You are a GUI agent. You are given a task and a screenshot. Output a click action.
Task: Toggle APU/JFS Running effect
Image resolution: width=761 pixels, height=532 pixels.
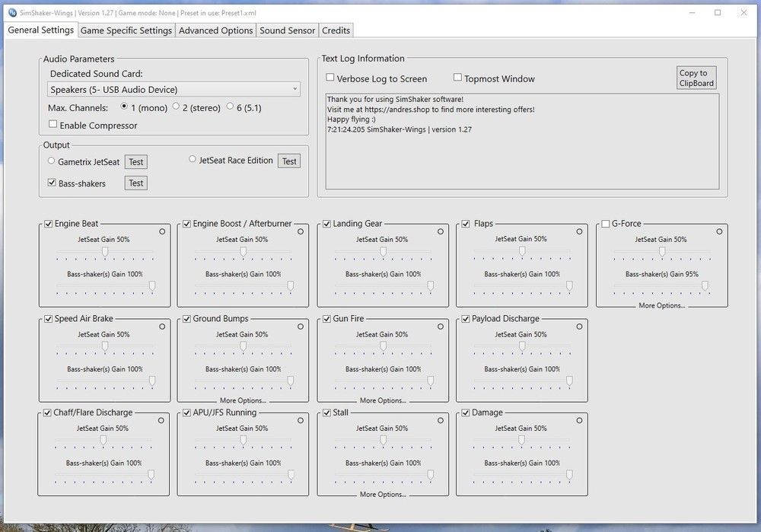187,413
